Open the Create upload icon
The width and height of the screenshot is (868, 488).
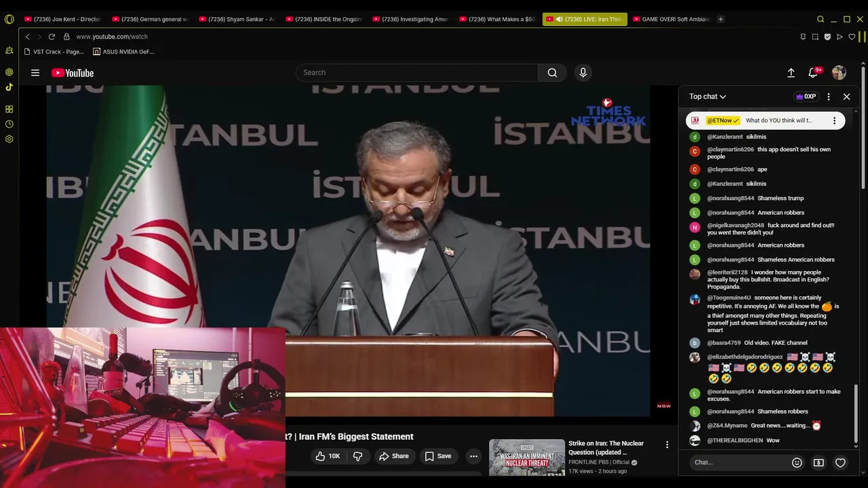791,73
